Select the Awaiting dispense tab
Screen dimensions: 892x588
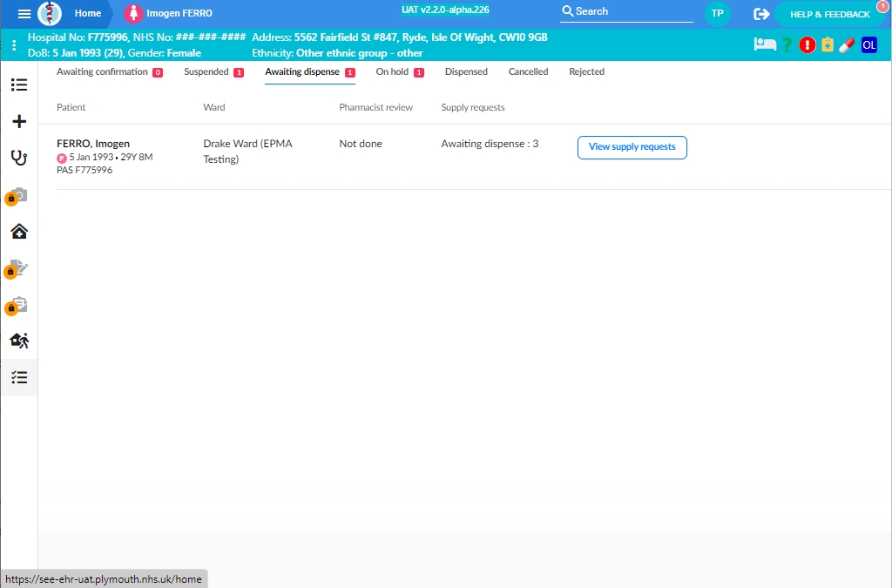click(x=310, y=71)
